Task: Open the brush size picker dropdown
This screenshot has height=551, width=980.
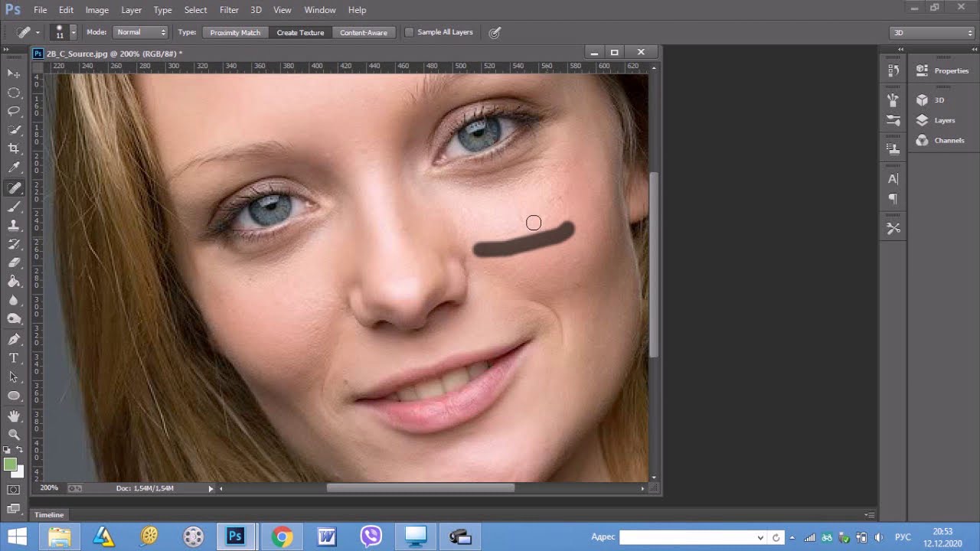Action: coord(73,32)
